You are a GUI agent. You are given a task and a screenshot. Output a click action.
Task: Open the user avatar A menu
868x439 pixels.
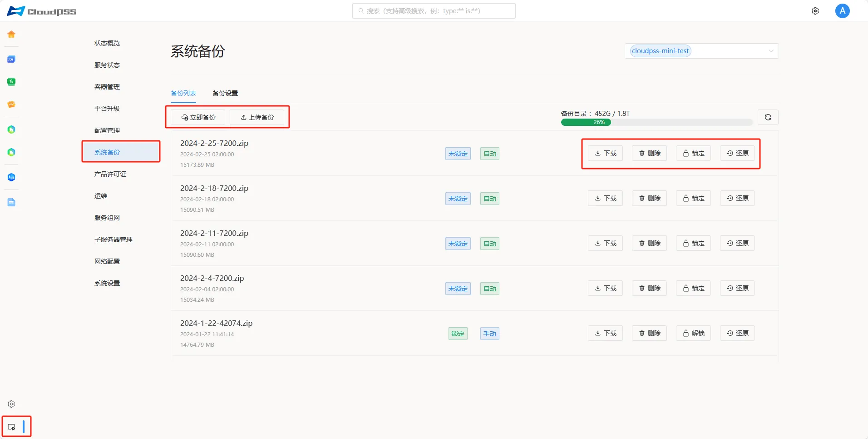tap(843, 11)
